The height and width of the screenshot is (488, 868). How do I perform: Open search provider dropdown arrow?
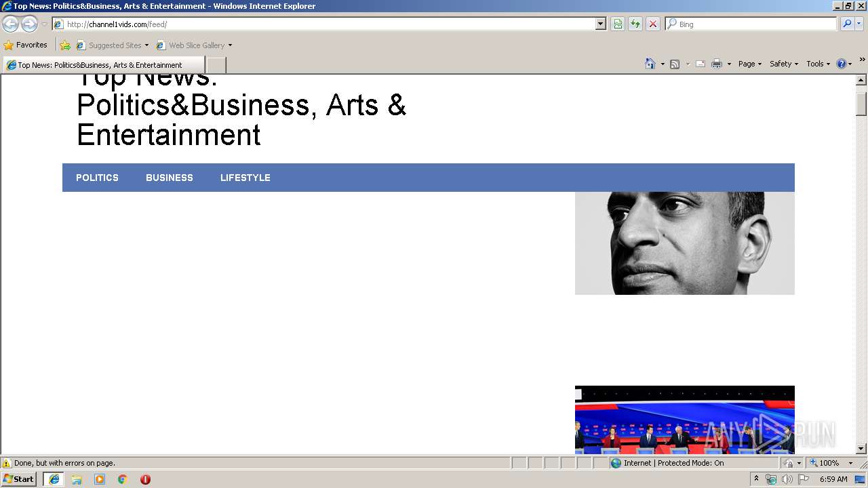859,24
